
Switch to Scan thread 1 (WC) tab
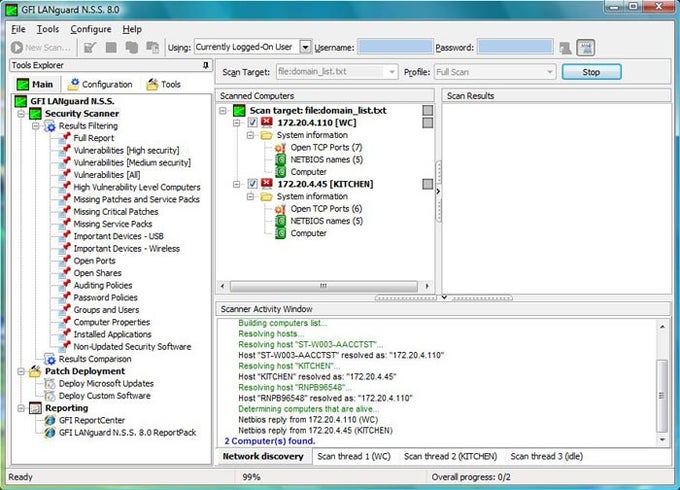click(354, 456)
